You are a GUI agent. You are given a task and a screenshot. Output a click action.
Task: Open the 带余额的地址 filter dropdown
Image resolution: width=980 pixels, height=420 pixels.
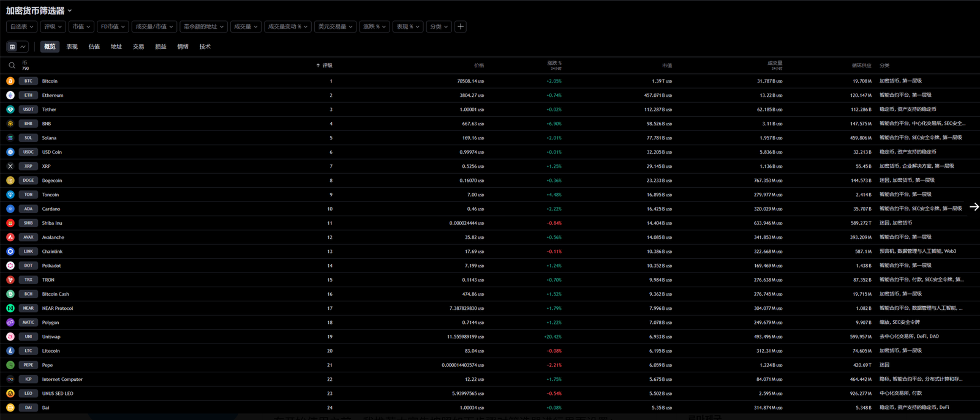click(203, 26)
